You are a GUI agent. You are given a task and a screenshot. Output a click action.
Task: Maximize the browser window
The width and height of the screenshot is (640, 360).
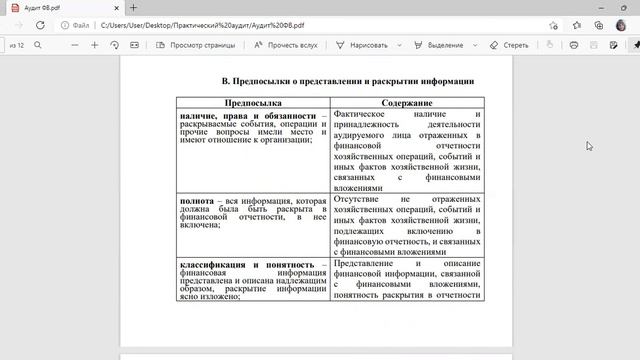point(624,8)
